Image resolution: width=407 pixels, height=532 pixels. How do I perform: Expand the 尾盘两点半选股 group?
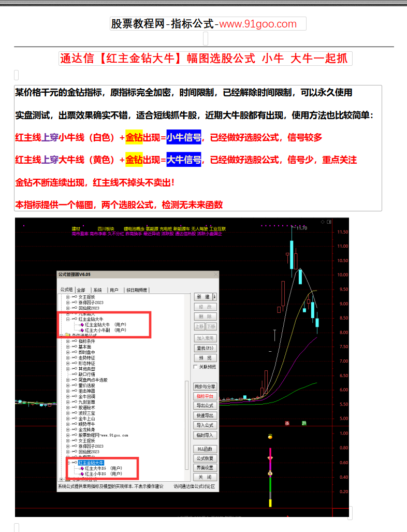click(x=68, y=380)
